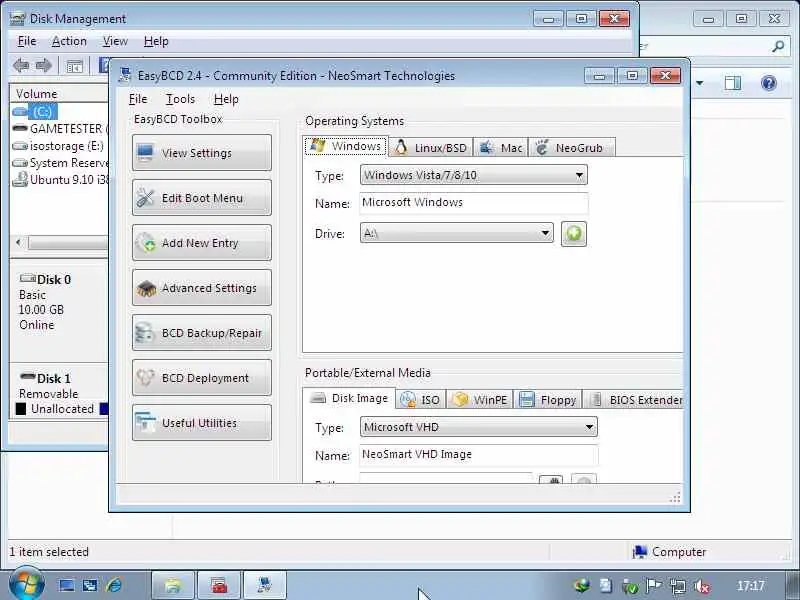
Task: Select the GAMETESTER volume row
Action: (x=60, y=129)
